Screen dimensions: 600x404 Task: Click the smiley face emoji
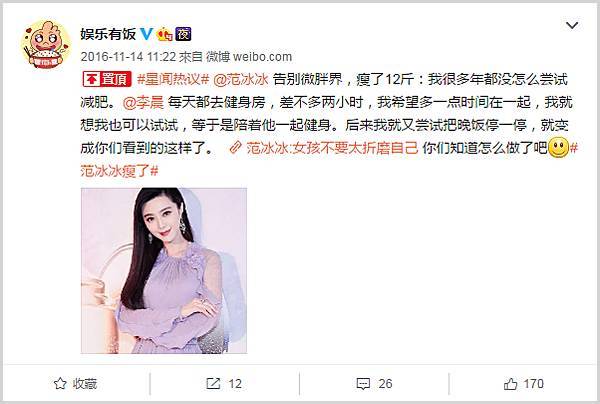point(558,148)
